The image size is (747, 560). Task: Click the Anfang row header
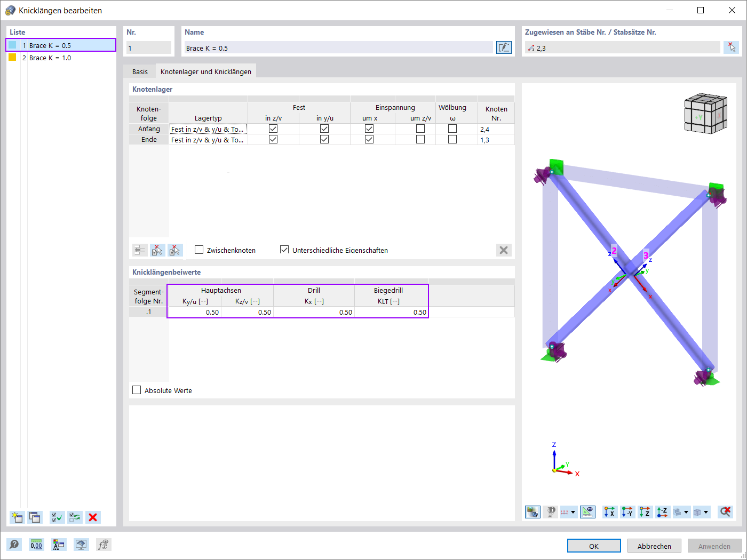point(149,129)
